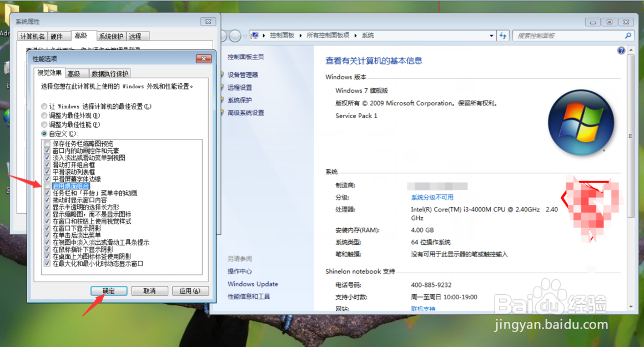Maximize the Control Panel system window

(610, 22)
